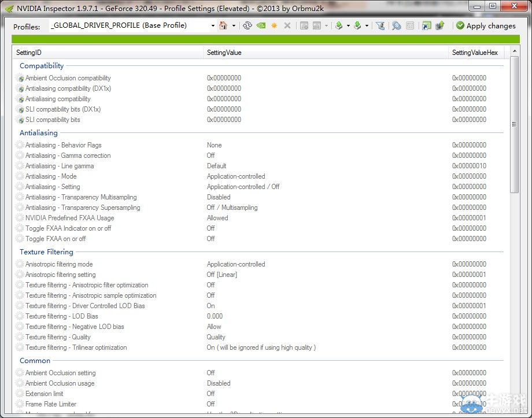Apply changes to the profile

point(486,26)
